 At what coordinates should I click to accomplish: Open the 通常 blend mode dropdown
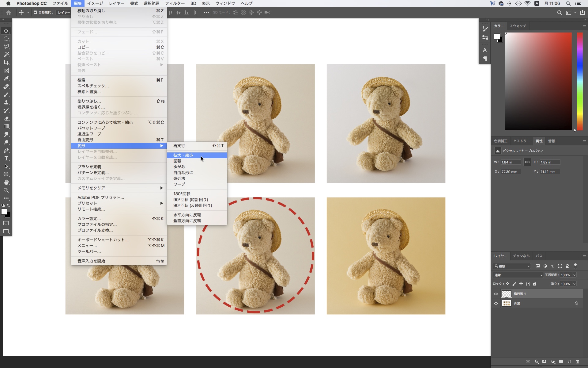pos(518,275)
